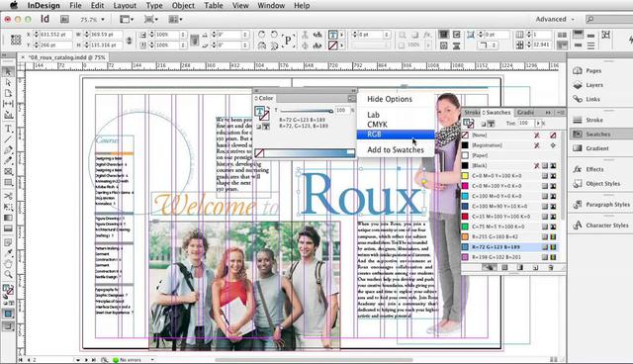Select the Hand tool

pyautogui.click(x=8, y=264)
